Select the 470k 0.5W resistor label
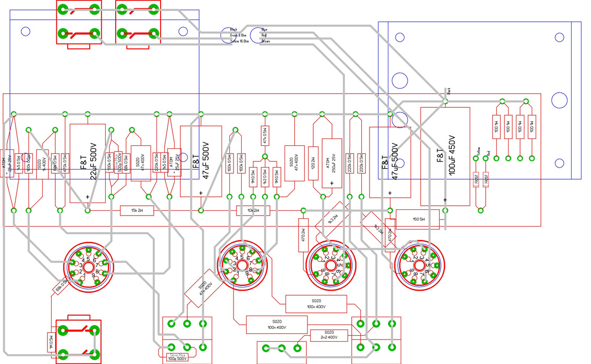 [x=65, y=163]
